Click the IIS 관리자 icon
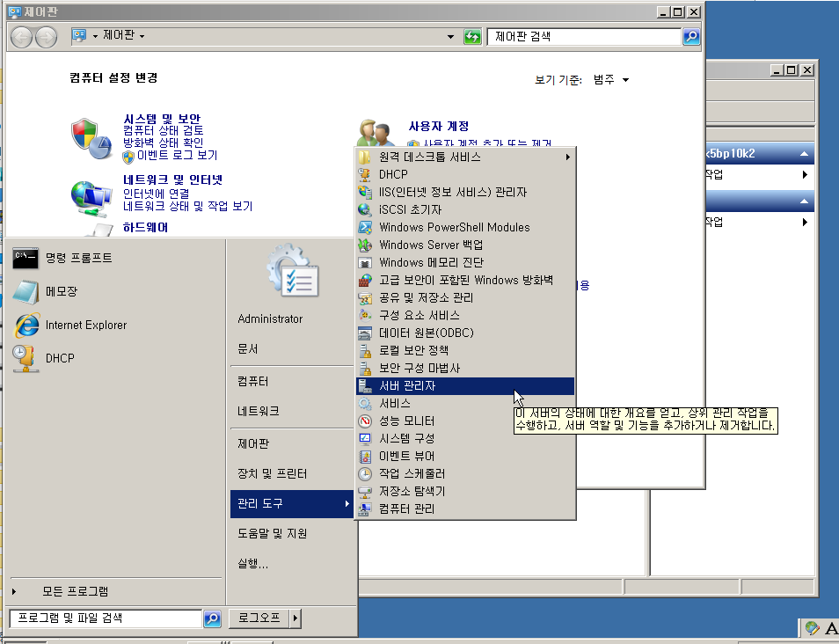The height and width of the screenshot is (644, 839). click(x=365, y=192)
